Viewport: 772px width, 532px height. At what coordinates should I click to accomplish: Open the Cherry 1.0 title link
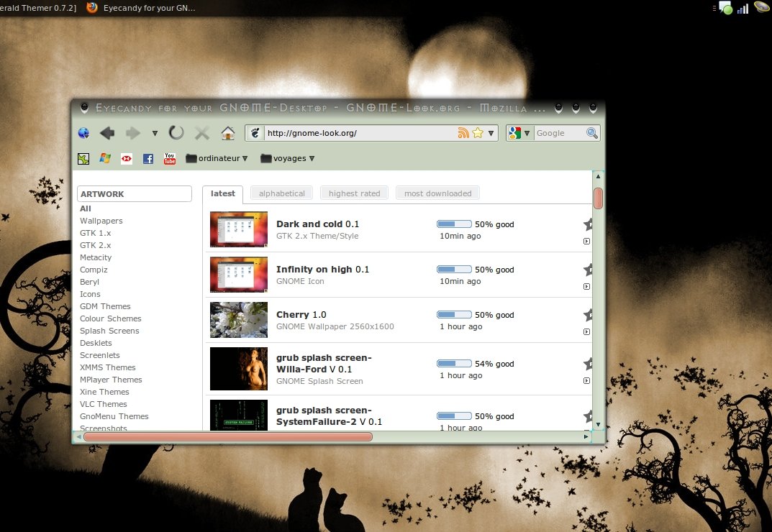coord(301,314)
